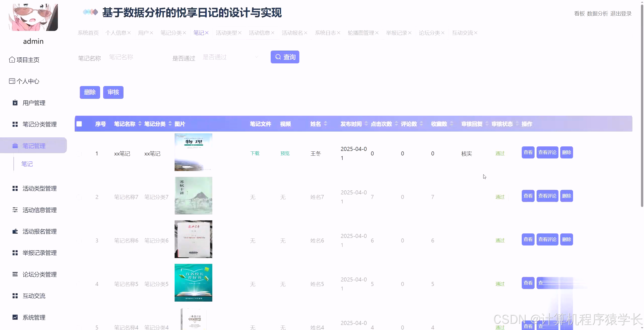
Task: Check the row checkbox for 笔记名称7
Action: pos(79,197)
